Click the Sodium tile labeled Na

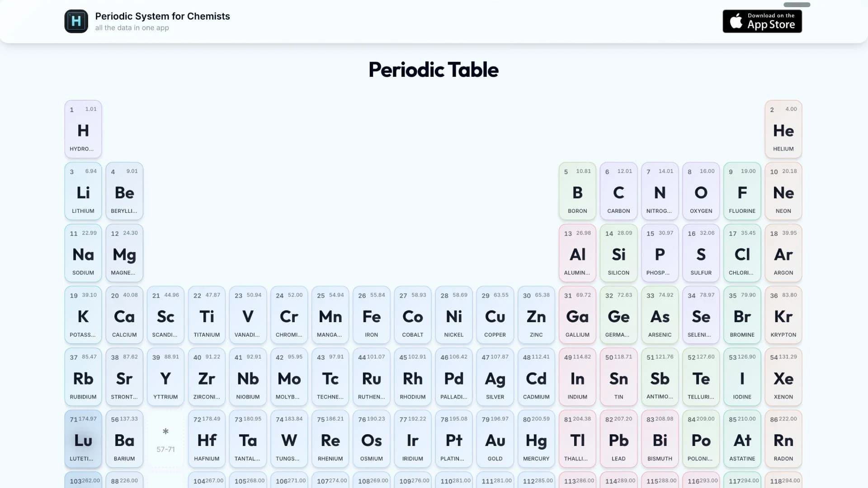83,253
